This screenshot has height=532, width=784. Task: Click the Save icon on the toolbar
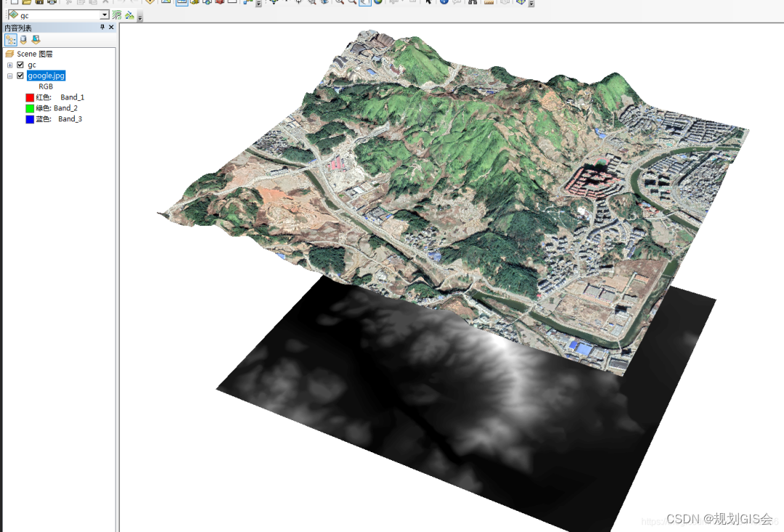pos(38,3)
